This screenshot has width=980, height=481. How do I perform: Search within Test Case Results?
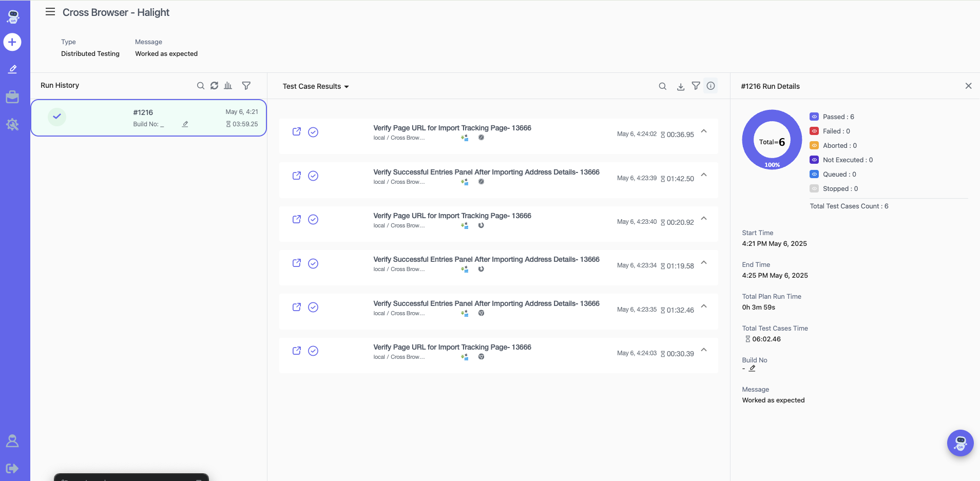663,87
